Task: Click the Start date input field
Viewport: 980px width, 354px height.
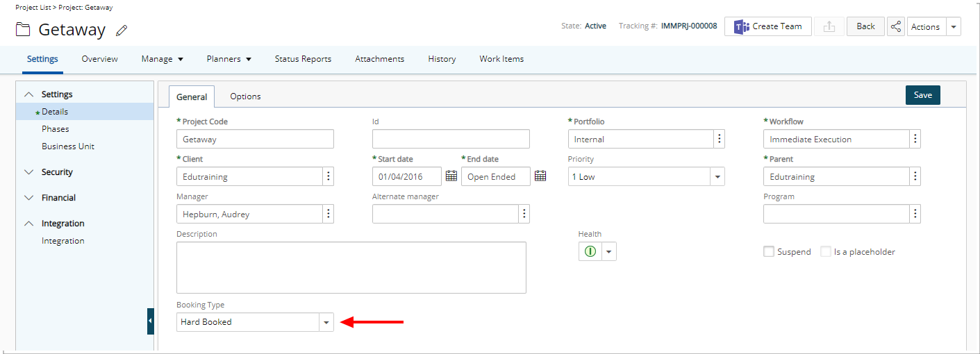Action: point(407,176)
